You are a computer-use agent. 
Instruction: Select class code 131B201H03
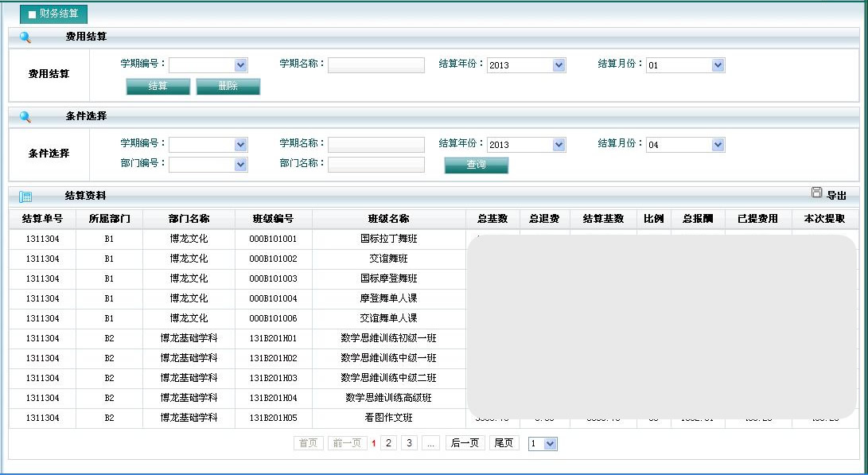273,379
